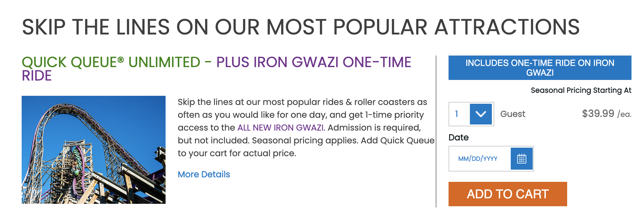Click the Date field label
Screen dimensions: 644x216
pos(458,137)
